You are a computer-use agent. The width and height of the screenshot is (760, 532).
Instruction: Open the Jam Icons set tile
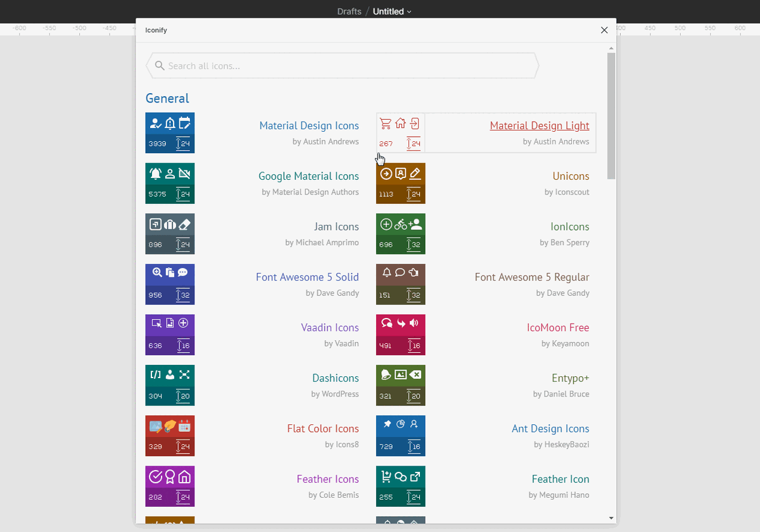[x=170, y=234]
